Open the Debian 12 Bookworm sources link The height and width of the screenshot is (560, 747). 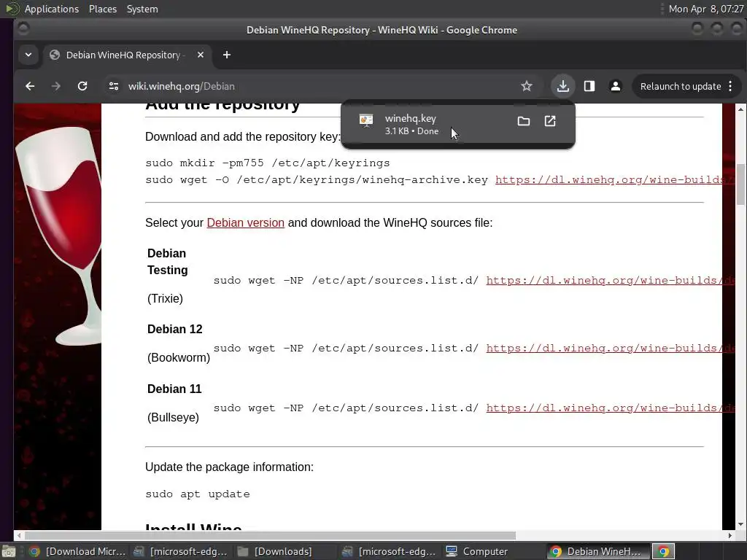(610, 348)
